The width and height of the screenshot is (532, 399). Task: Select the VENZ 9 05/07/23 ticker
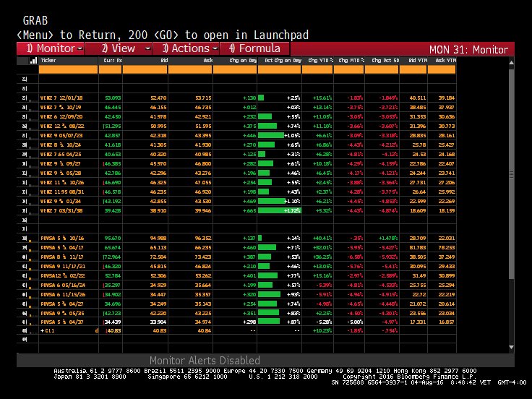(61, 135)
